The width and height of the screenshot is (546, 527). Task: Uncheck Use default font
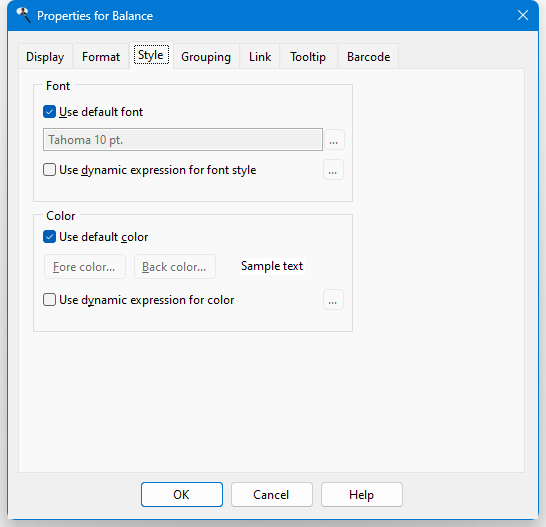click(x=49, y=112)
